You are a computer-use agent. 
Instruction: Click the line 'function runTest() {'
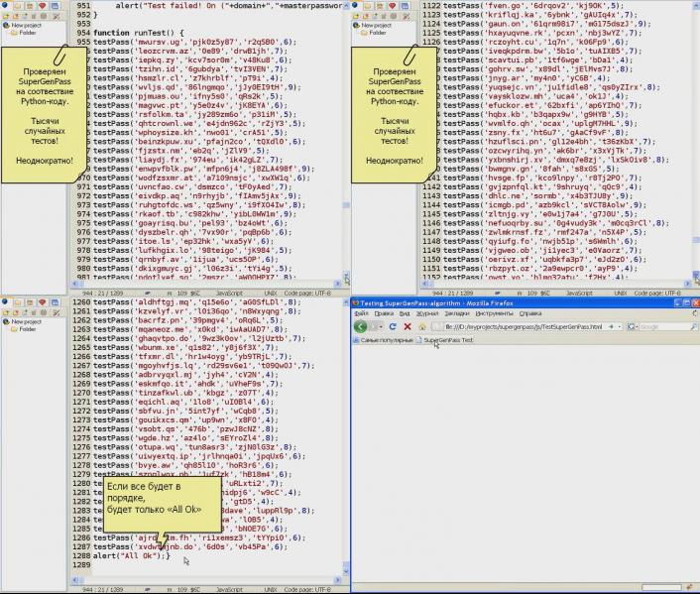point(139,33)
